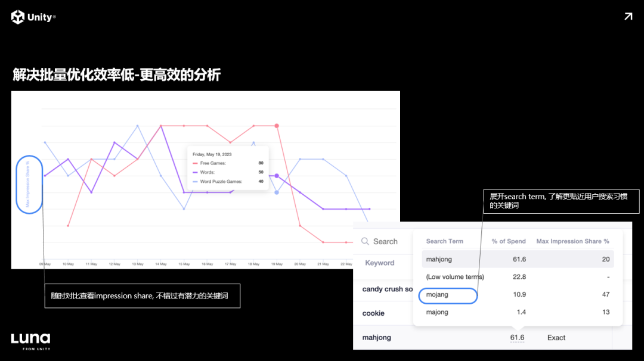Focus the Search input field
This screenshot has width=644, height=361.
(x=385, y=241)
